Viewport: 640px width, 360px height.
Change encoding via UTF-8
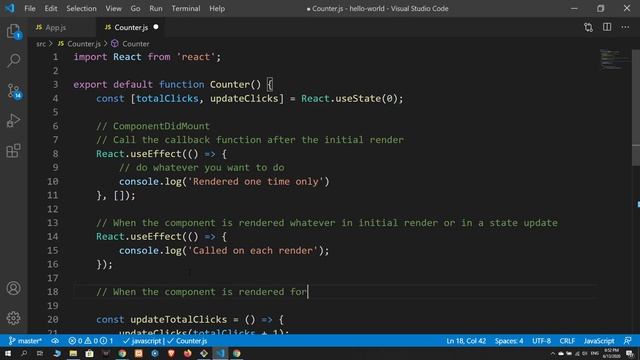point(542,341)
